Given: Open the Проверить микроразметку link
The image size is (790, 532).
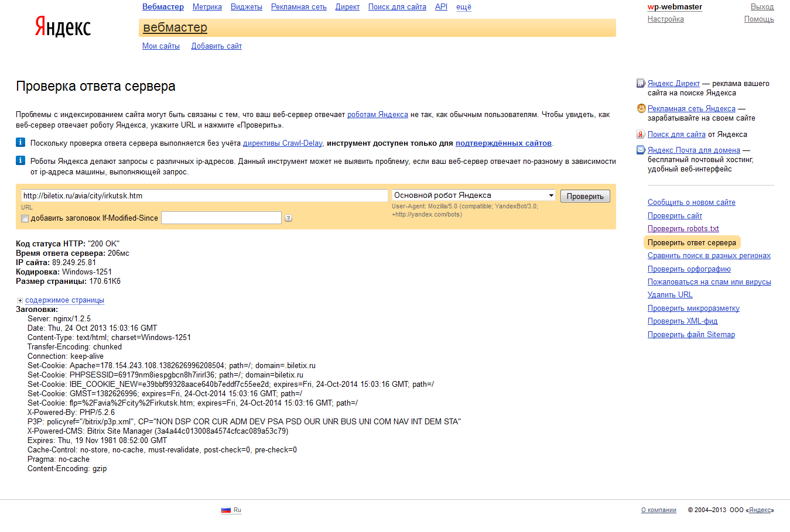Looking at the screenshot, I should [x=693, y=308].
